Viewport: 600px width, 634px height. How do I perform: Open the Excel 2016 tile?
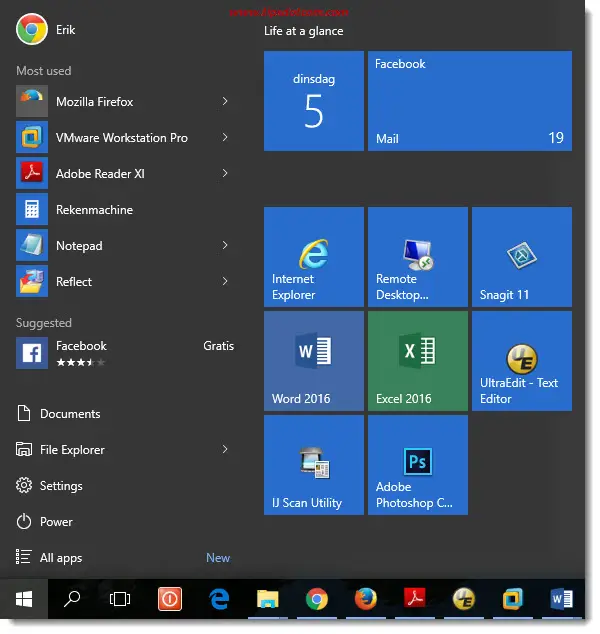pos(418,361)
